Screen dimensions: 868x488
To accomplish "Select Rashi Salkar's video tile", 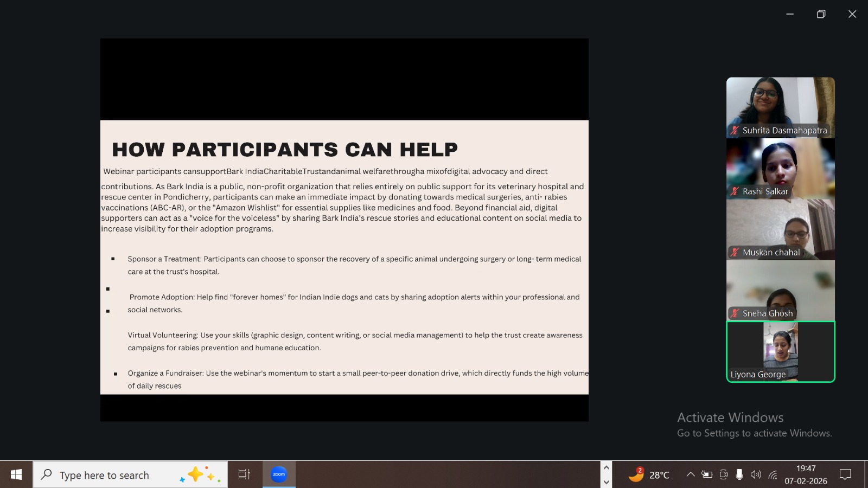I will [x=780, y=168].
